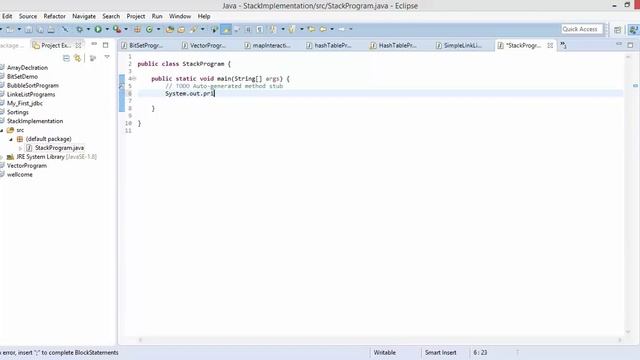The width and height of the screenshot is (640, 360).
Task: Maximize the Project Explorer panel
Action: click(x=106, y=45)
